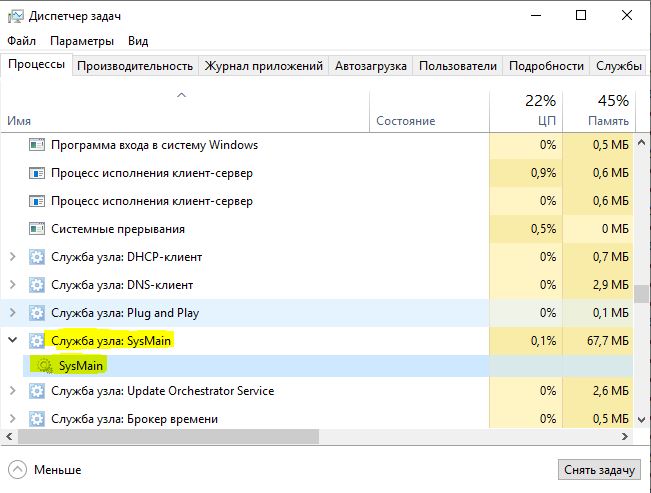
Task: Click the 0,7 МБ memory value
Action: pyautogui.click(x=610, y=257)
